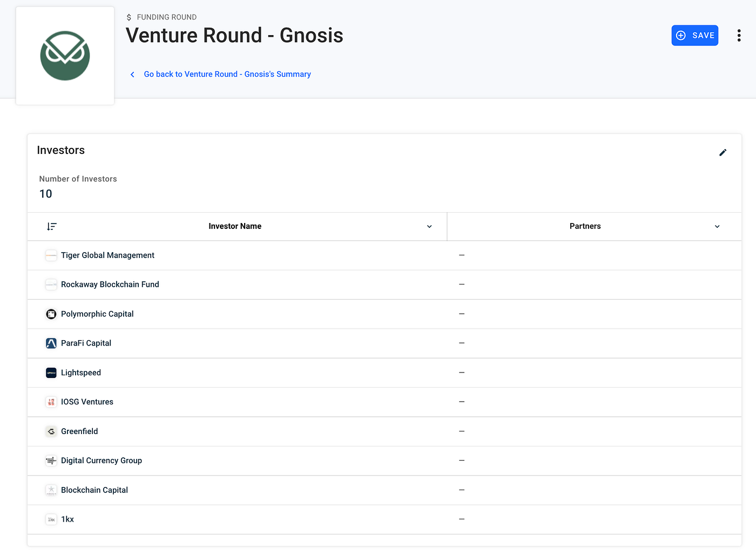Image resolution: width=756 pixels, height=555 pixels.
Task: Edit the Investors section with pencil icon
Action: click(x=723, y=152)
